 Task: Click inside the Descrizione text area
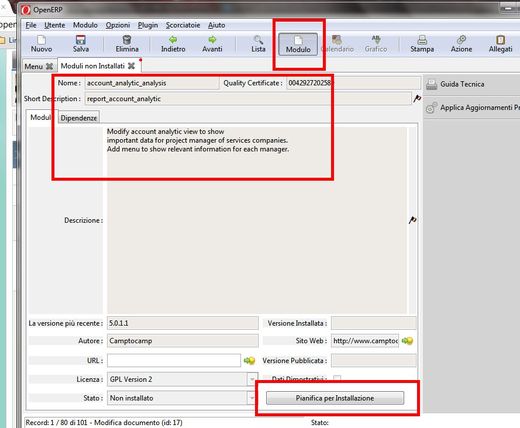(x=257, y=220)
